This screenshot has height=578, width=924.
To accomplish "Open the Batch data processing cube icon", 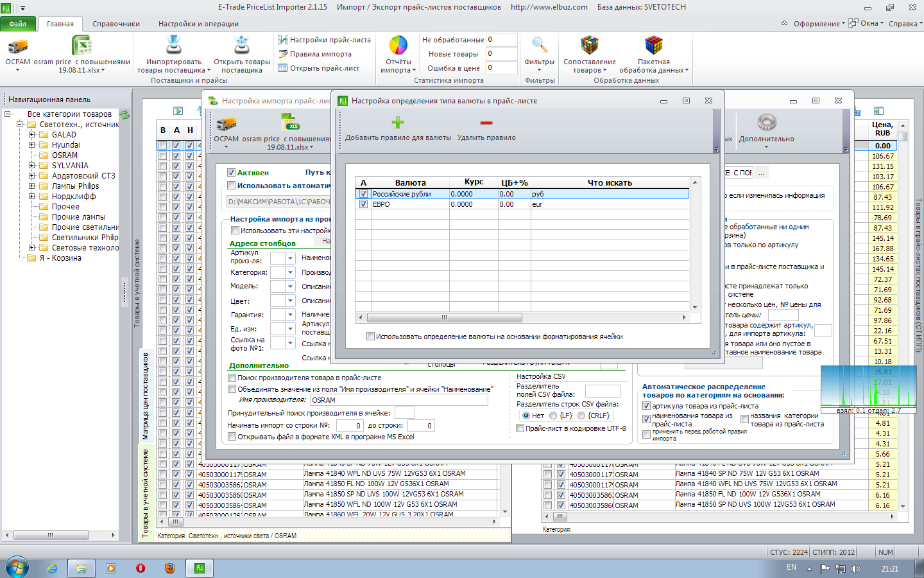I will 654,46.
